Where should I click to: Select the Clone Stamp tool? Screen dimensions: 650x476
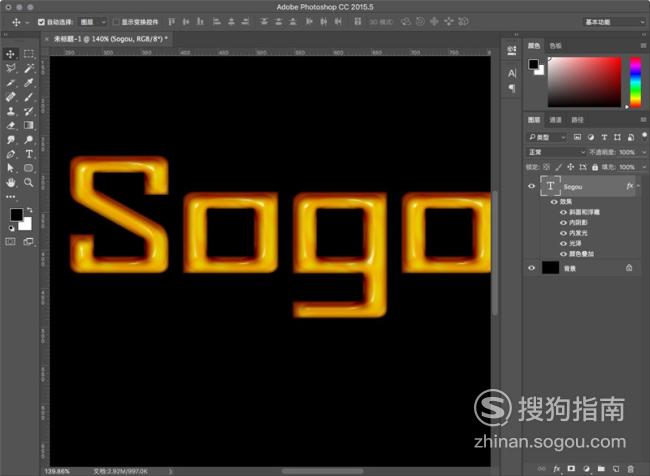11,111
